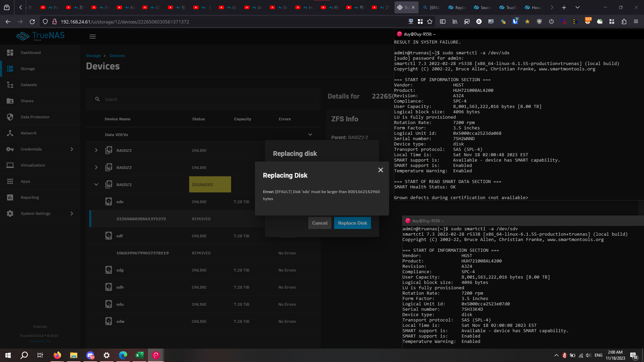This screenshot has height=362, width=644.
Task: Open Windows search on taskbar
Action: tap(24, 355)
